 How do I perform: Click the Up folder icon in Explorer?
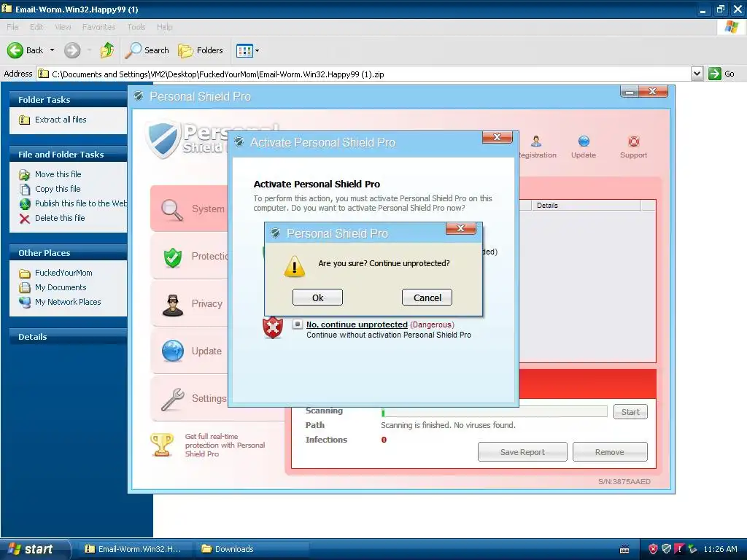107,50
